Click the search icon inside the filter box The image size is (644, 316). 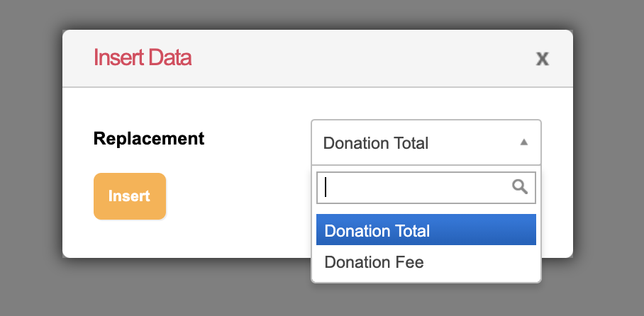[x=520, y=186]
